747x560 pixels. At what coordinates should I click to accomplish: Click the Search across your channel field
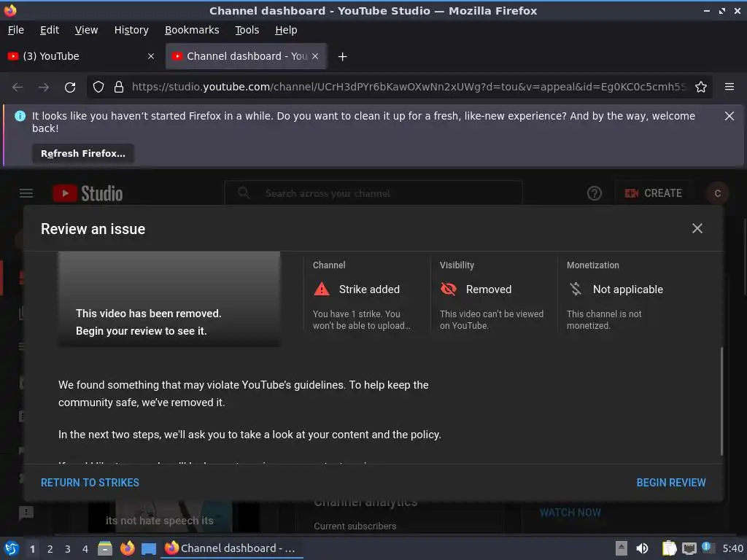[374, 193]
